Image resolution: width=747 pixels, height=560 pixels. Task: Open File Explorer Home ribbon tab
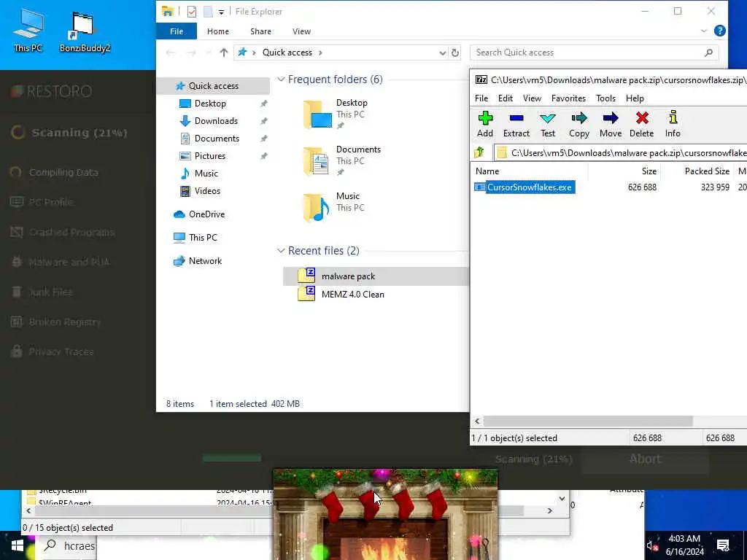pyautogui.click(x=217, y=31)
